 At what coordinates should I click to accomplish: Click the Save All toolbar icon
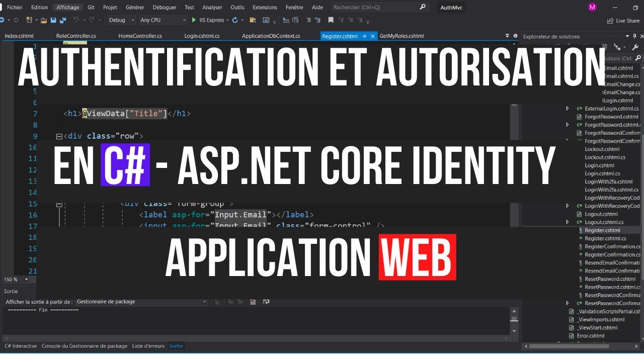[x=63, y=20]
